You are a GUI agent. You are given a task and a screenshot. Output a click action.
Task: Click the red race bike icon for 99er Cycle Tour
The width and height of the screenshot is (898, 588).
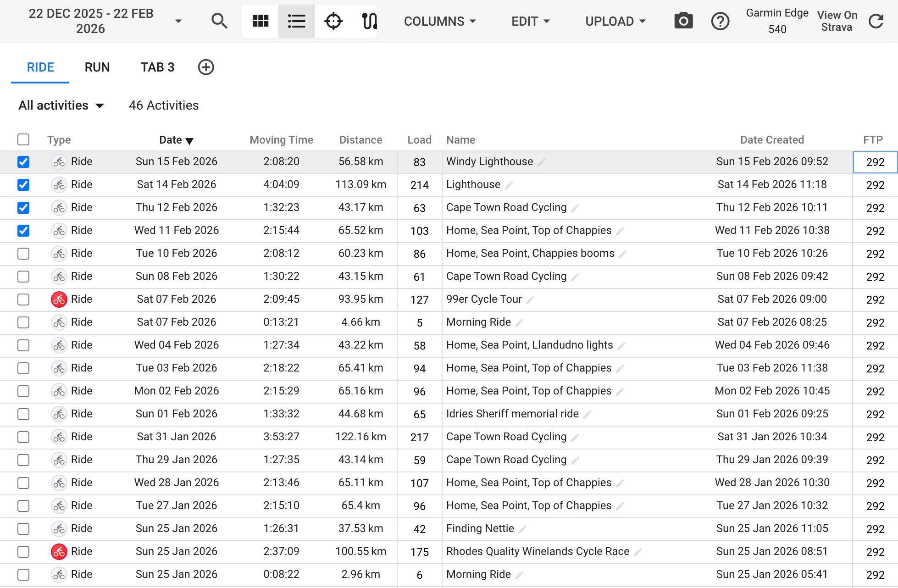click(x=59, y=300)
